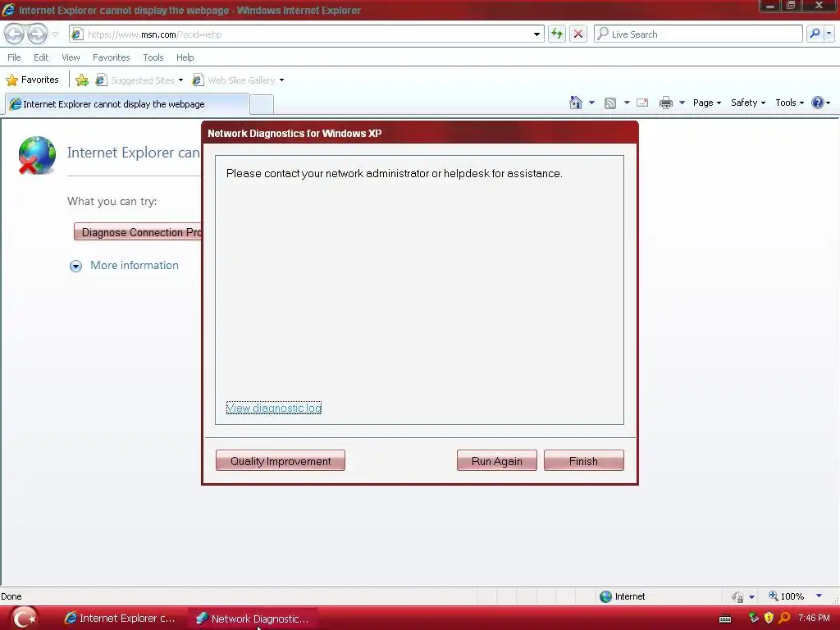Expand feeds dropdown arrow
The width and height of the screenshot is (840, 630).
[627, 103]
